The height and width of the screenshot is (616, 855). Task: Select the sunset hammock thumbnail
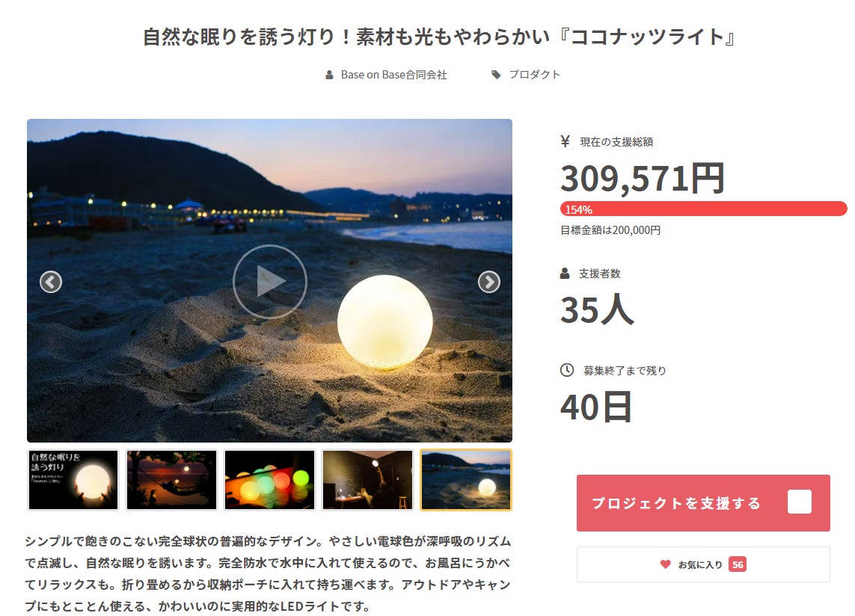172,480
